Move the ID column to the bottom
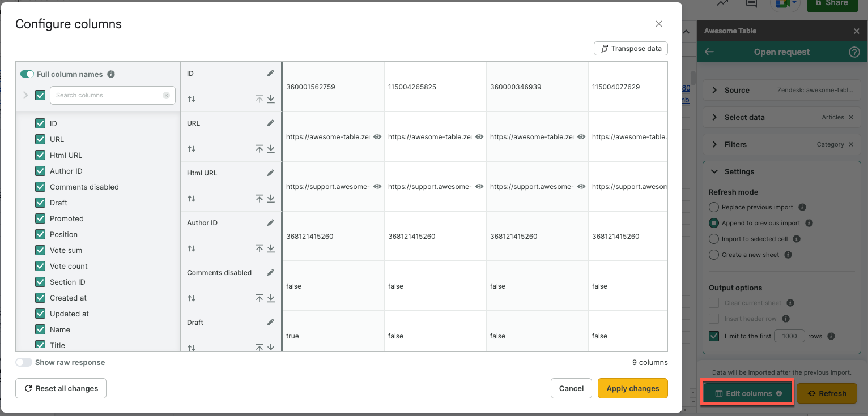The height and width of the screenshot is (416, 868). pyautogui.click(x=271, y=99)
